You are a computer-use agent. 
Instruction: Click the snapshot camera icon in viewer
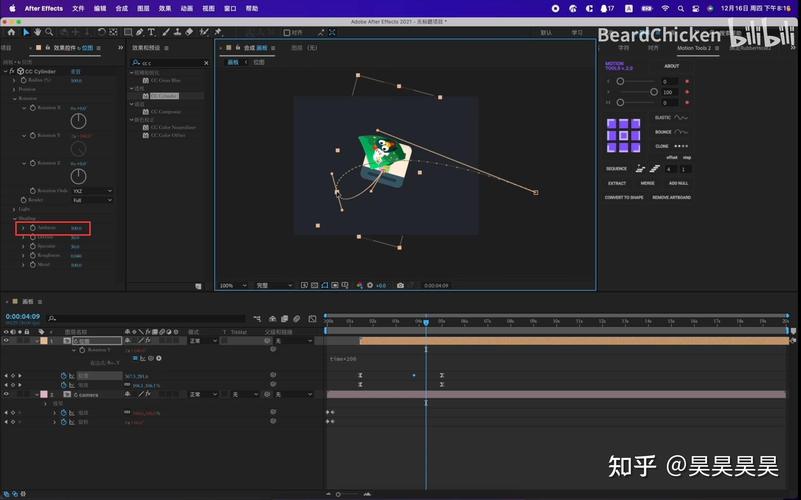pos(400,285)
